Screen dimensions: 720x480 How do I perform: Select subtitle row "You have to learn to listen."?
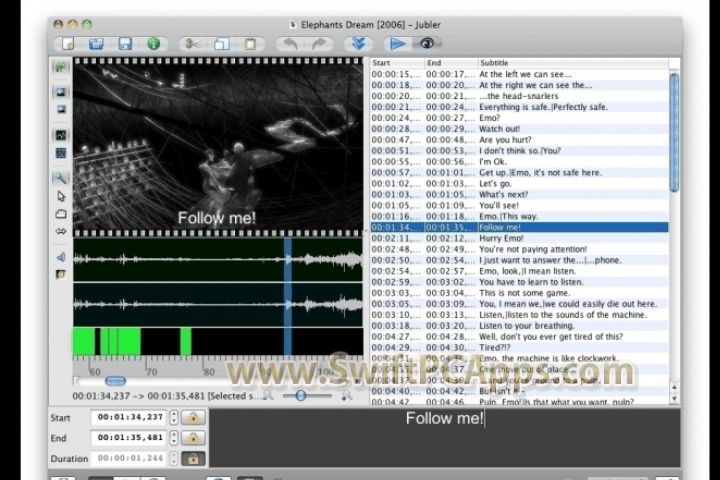coord(519,282)
